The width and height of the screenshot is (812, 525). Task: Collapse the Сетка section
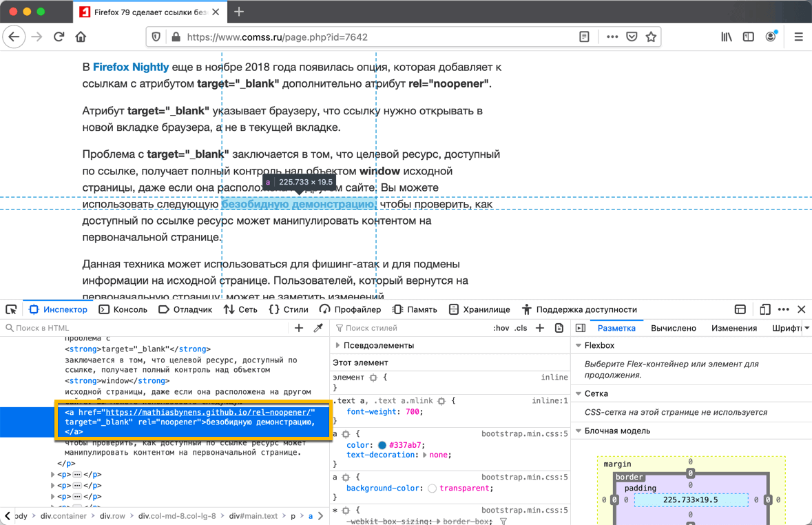pyautogui.click(x=579, y=393)
